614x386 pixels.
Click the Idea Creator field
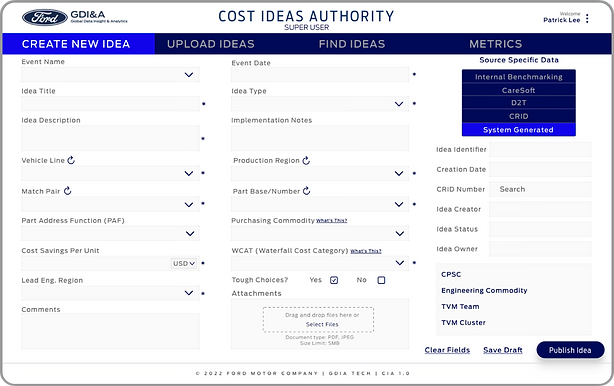[540, 209]
